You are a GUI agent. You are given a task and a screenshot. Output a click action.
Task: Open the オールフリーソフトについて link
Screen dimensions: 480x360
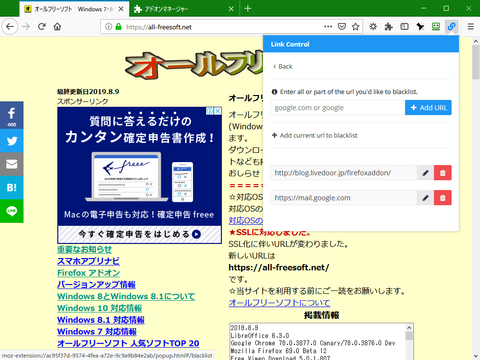click(279, 303)
